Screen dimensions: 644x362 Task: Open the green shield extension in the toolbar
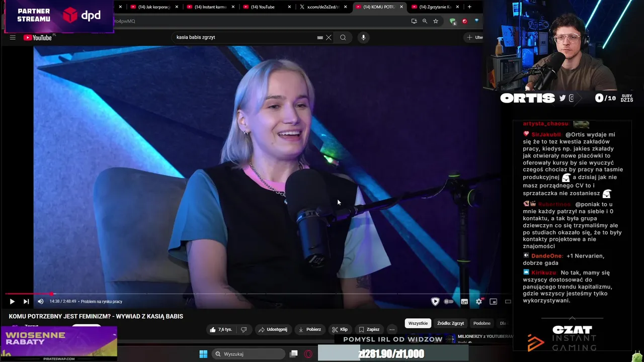pos(453,21)
